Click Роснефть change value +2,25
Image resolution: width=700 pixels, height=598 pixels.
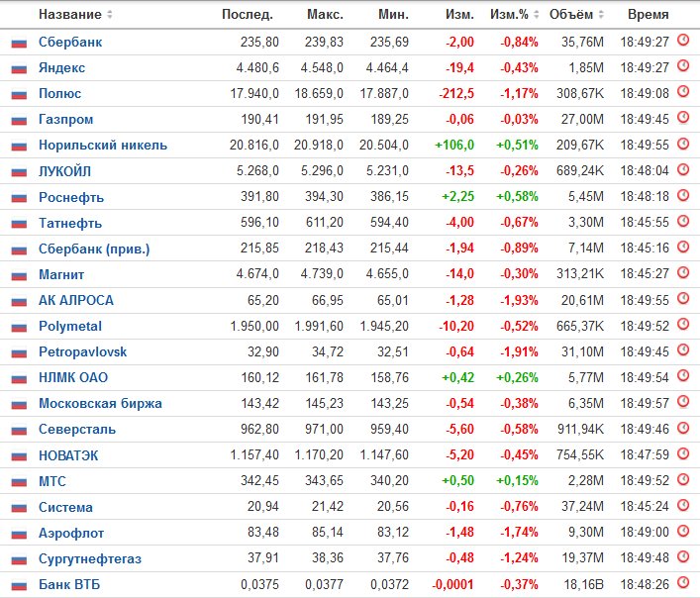(457, 197)
